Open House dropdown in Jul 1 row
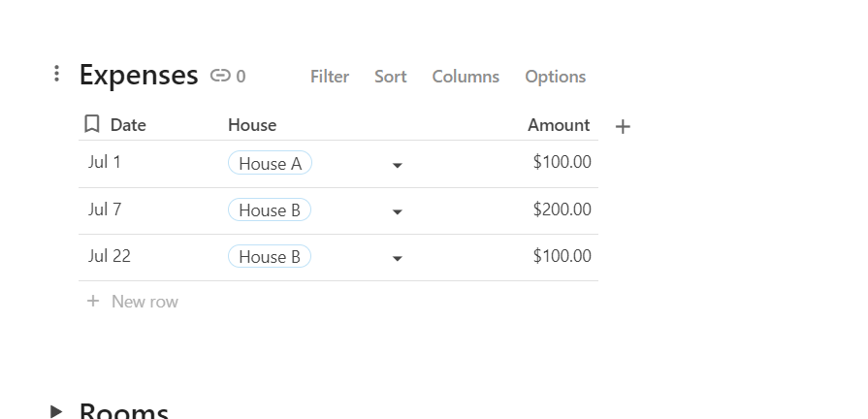Screen dimensions: 868x419 [x=397, y=165]
